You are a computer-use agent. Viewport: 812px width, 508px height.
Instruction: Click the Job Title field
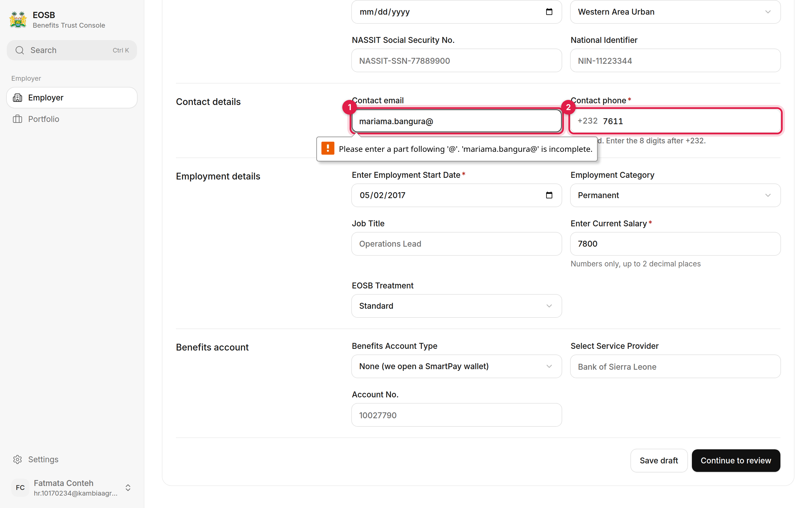pos(456,244)
